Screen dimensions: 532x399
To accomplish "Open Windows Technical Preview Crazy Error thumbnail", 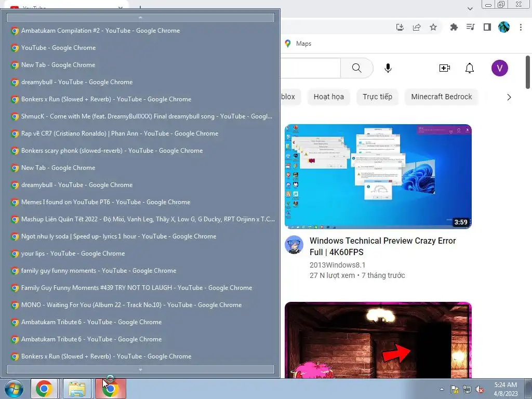I will point(378,177).
